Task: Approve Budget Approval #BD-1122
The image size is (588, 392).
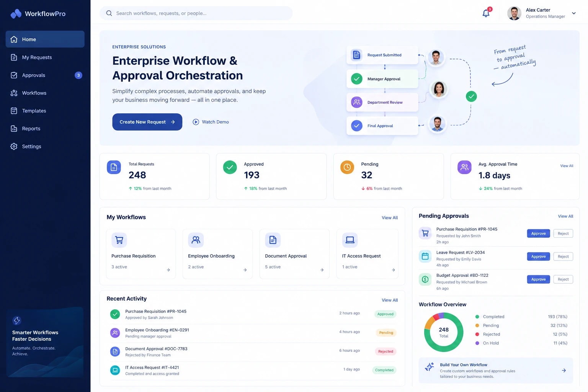Action: 538,279
